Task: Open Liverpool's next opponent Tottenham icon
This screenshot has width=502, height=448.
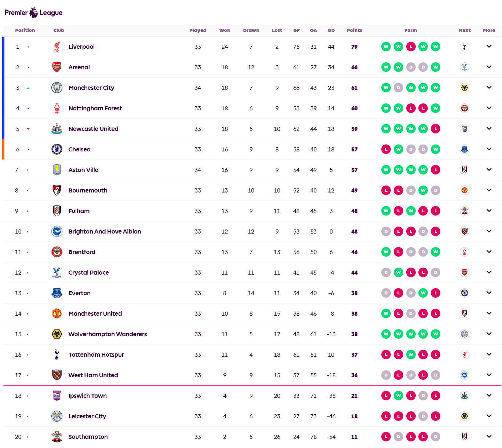Action: pos(465,47)
